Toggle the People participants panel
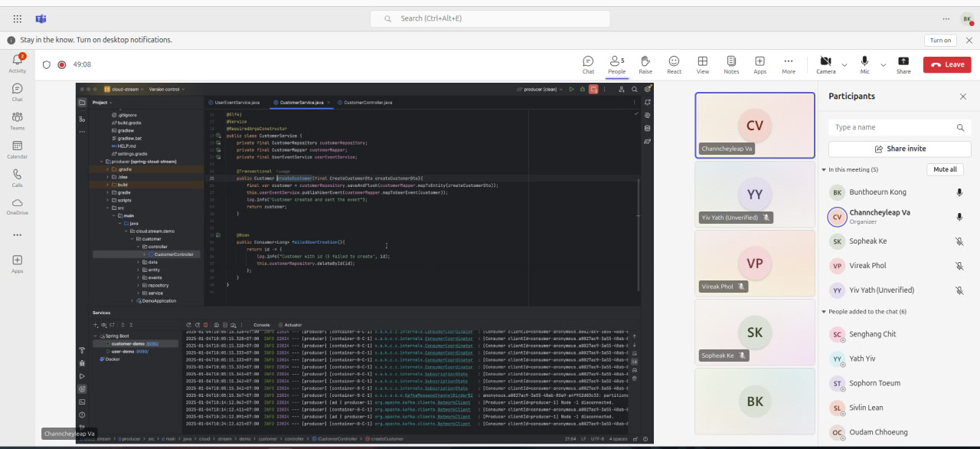Viewport: 980px width, 449px height. (x=616, y=64)
